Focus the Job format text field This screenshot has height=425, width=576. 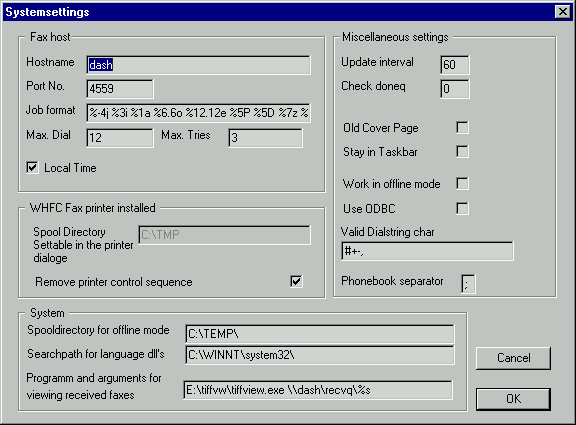[x=198, y=113]
